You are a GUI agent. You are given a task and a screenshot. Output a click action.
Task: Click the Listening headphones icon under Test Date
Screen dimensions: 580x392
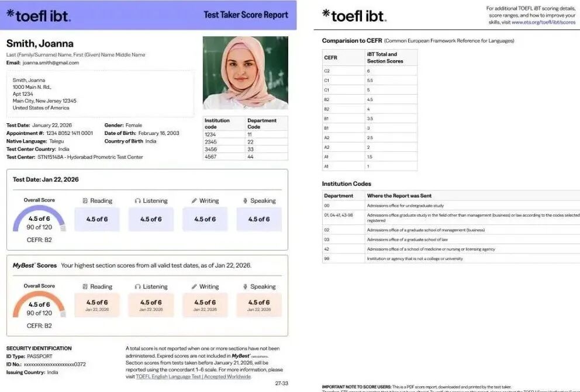coord(137,200)
